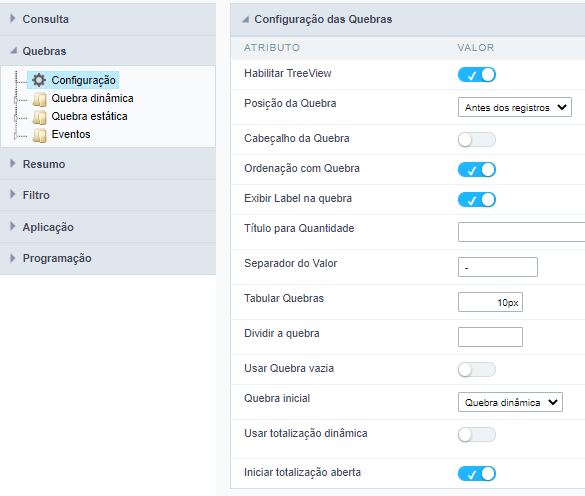Switch on Usar totalização dinâmica

click(x=476, y=434)
